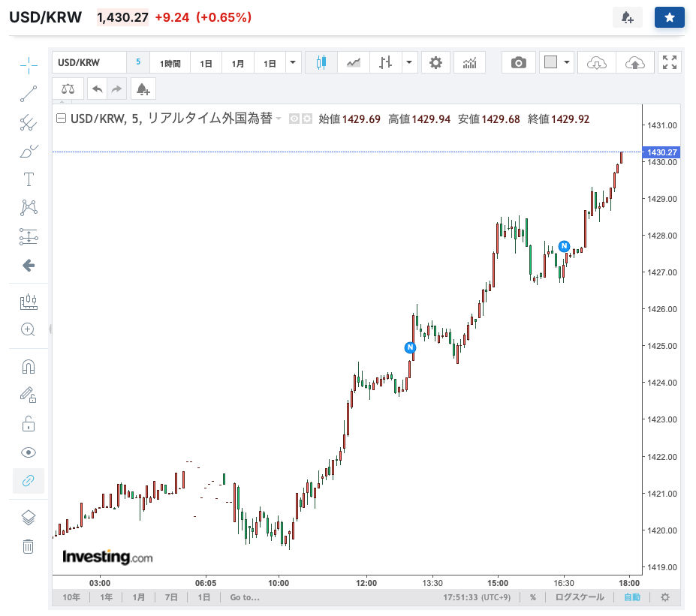Click the compare symbols scale icon

68,89
